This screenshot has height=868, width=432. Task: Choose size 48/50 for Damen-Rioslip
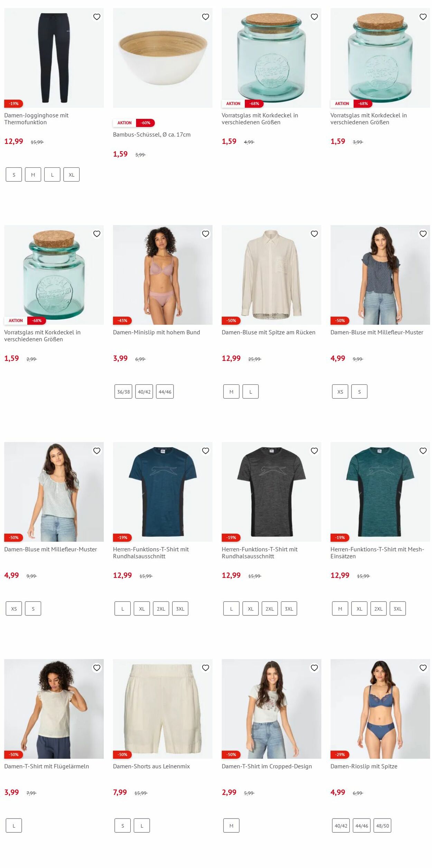[383, 825]
